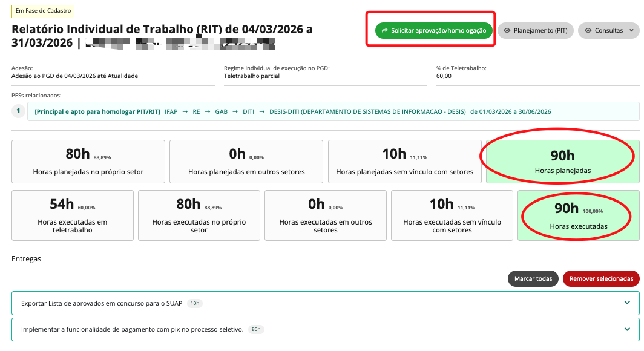Viewport: 644px width, 351px height.
Task: Open the Consultas dropdown chevron
Action: 631,31
